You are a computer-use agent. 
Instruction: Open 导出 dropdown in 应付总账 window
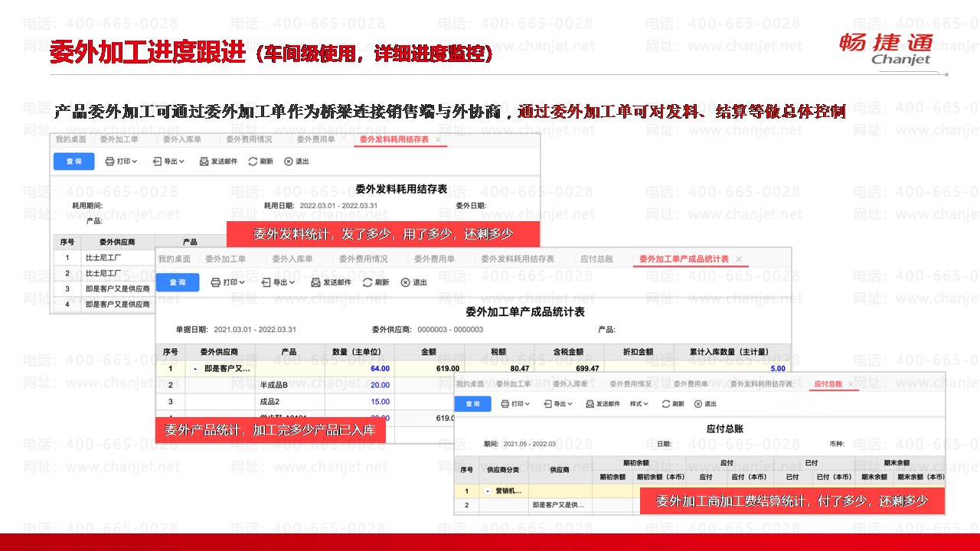557,403
